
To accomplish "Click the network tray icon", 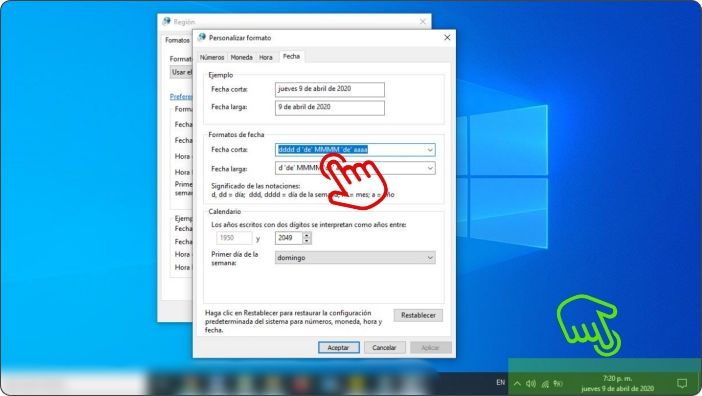I will tap(545, 384).
